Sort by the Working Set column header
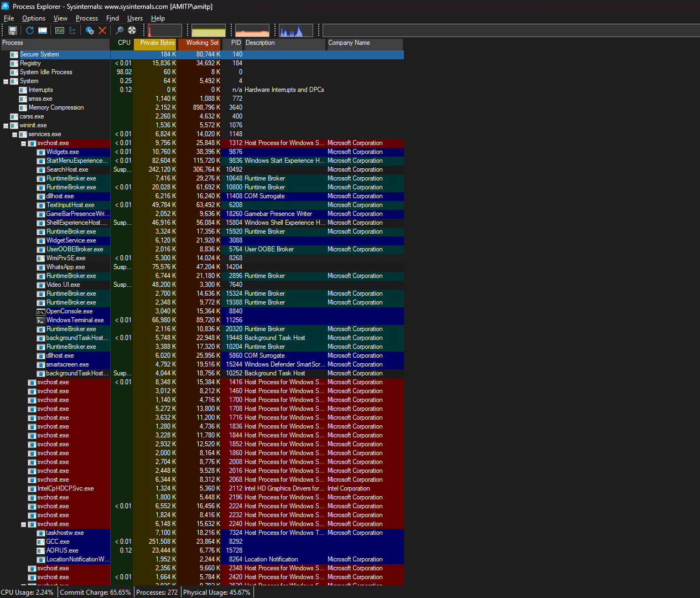 click(202, 43)
